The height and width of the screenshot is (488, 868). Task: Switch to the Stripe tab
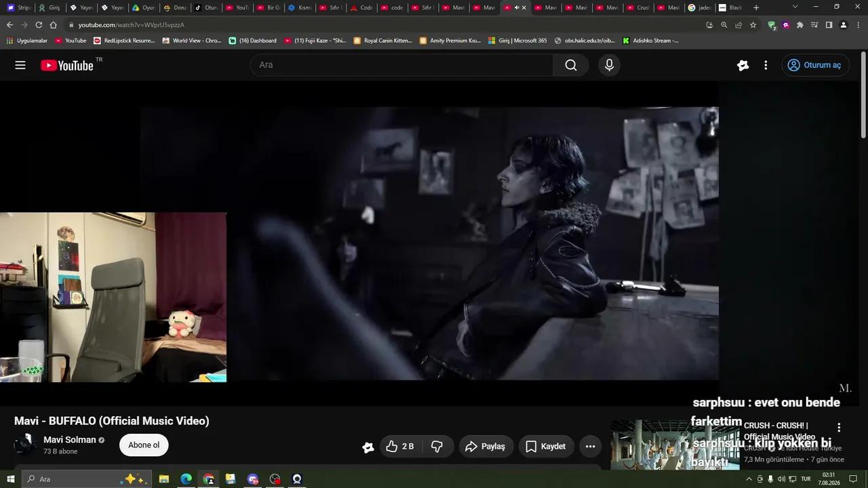pyautogui.click(x=18, y=7)
